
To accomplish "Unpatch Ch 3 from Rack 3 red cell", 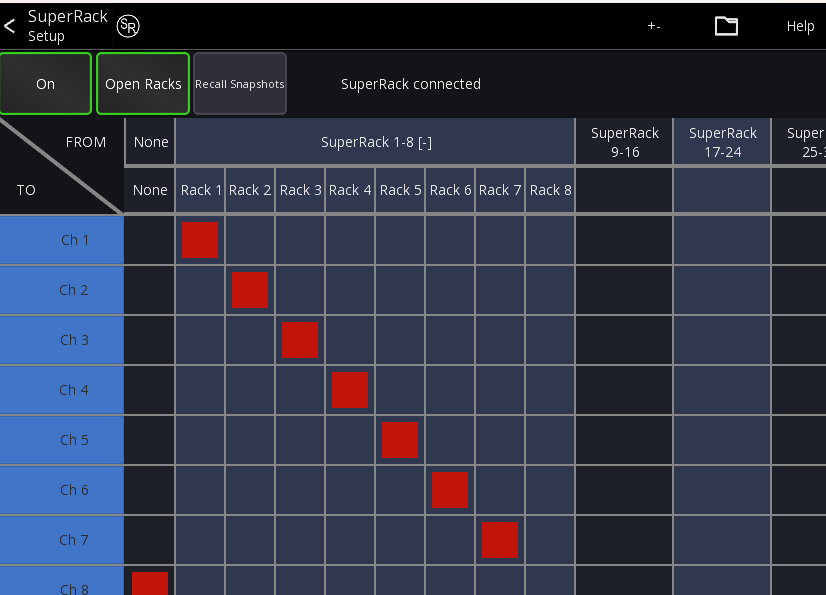I will (300, 340).
